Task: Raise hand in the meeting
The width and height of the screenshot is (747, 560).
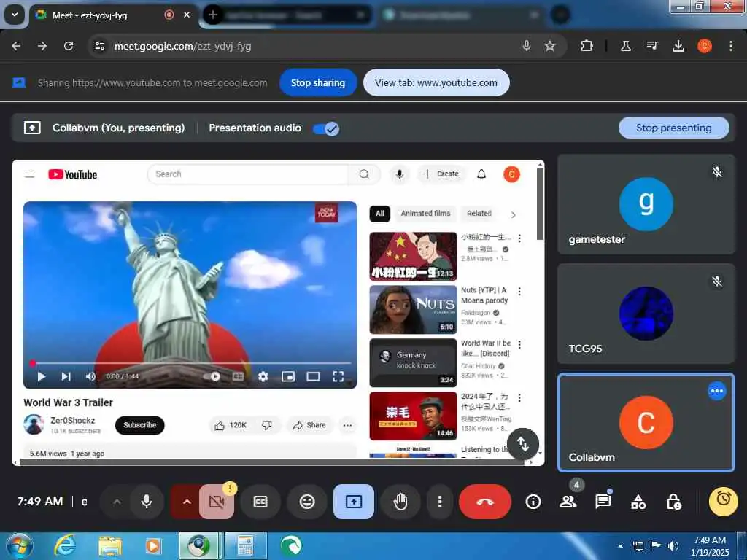Action: (x=400, y=502)
